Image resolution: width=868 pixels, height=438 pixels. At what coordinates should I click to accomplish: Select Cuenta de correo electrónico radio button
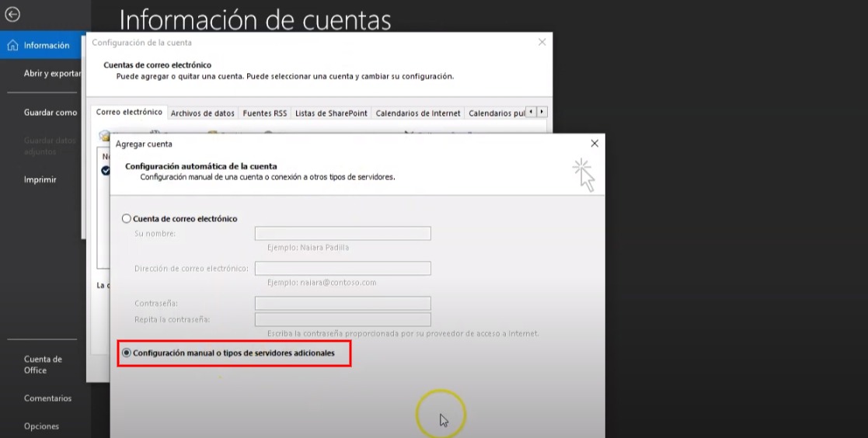pyautogui.click(x=127, y=219)
